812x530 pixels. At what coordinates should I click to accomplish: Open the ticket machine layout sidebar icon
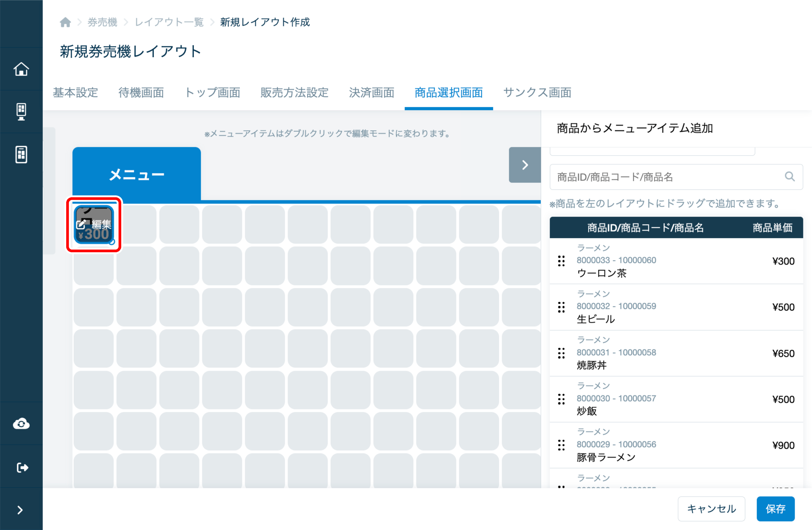tap(21, 154)
